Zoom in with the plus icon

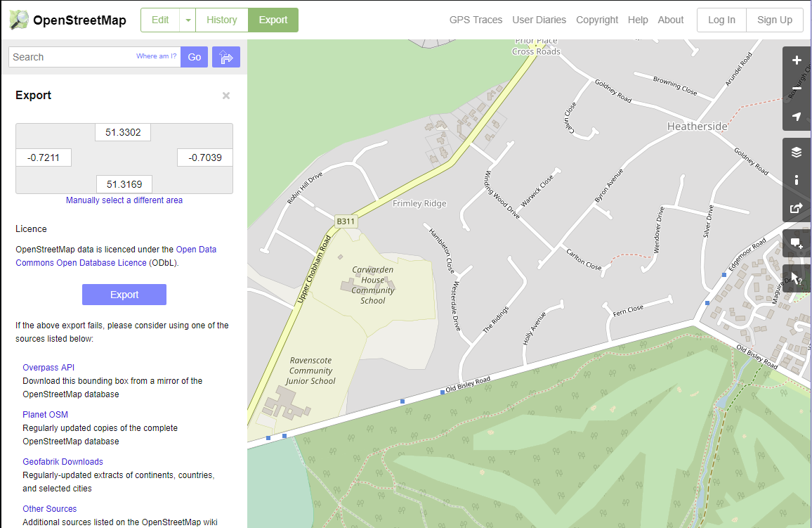(797, 60)
